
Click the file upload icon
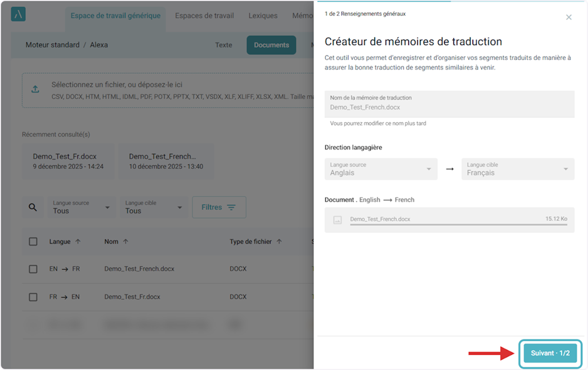35,89
